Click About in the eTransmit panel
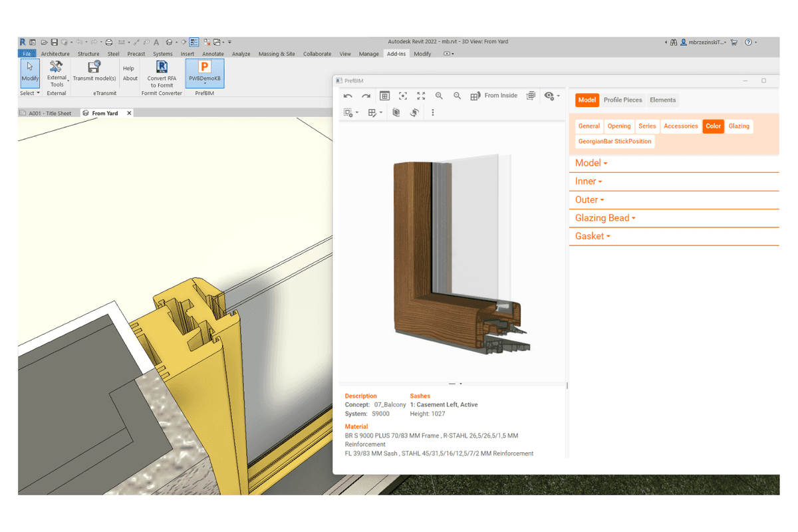The width and height of the screenshot is (798, 532). [x=130, y=78]
